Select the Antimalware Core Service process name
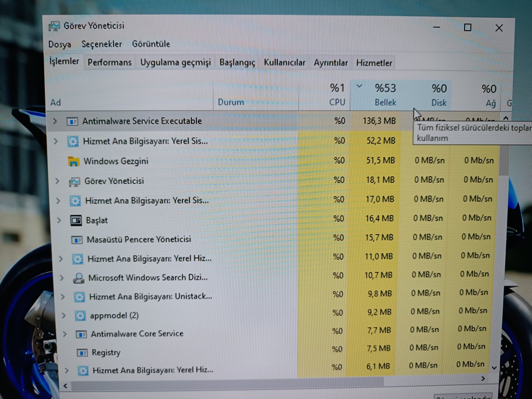 [137, 334]
